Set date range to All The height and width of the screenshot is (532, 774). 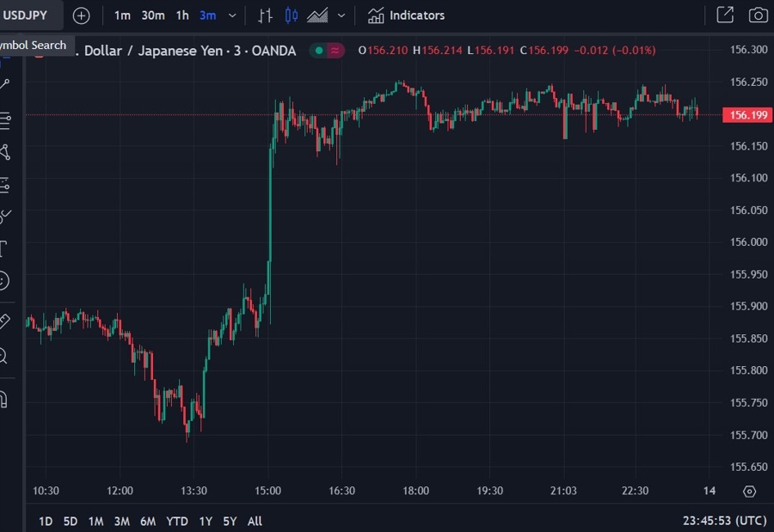pos(255,521)
